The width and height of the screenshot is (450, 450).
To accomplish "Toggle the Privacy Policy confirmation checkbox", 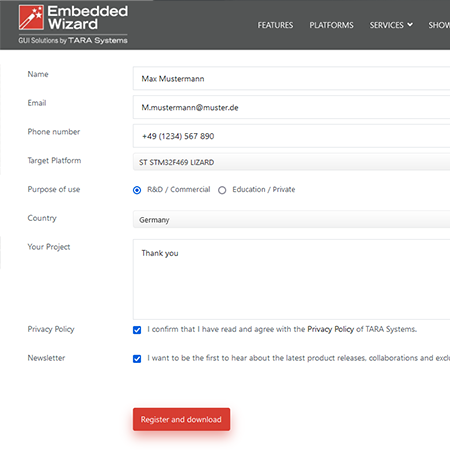I will [137, 330].
